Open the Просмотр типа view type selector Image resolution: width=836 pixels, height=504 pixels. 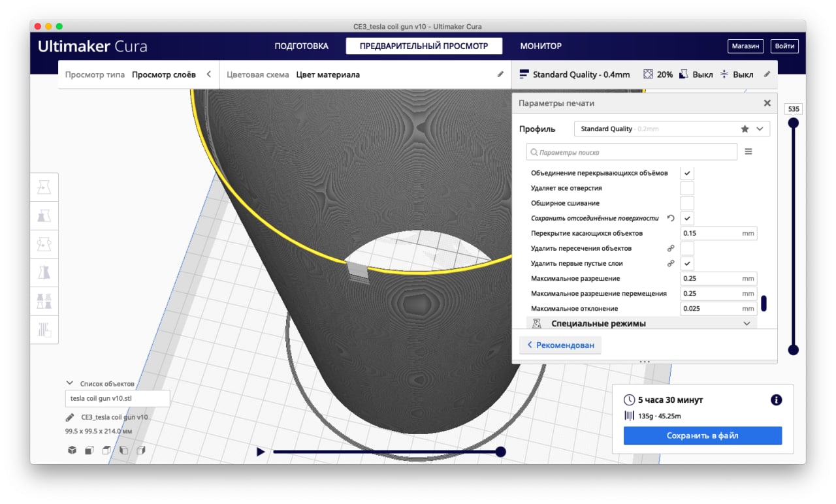pos(138,74)
